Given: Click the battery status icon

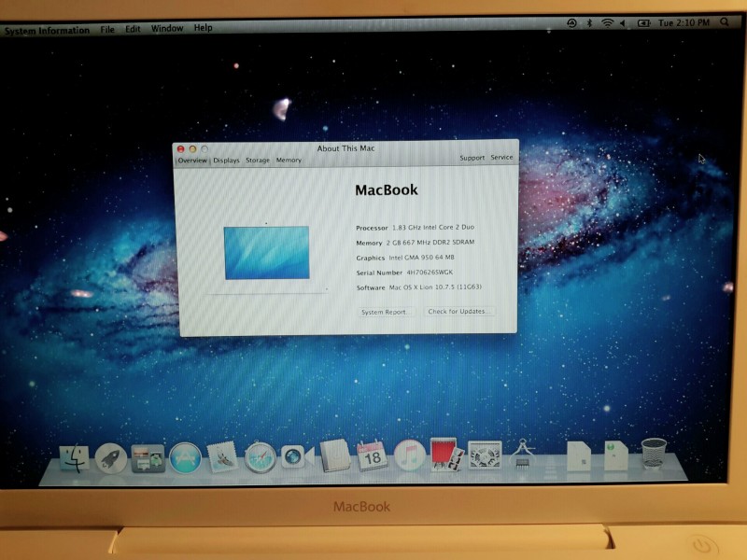Looking at the screenshot, I should (x=643, y=22).
